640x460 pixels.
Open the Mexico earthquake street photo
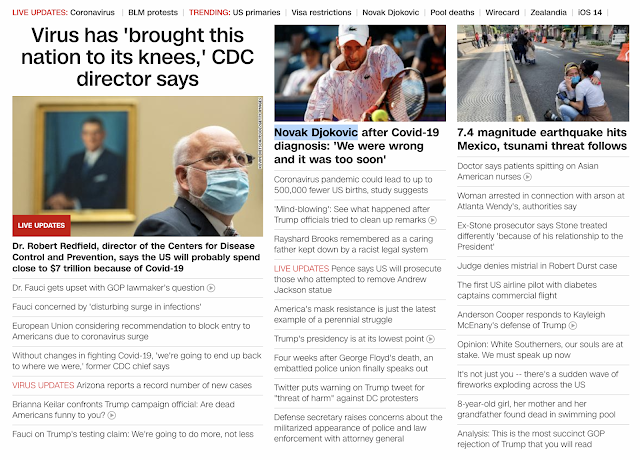pyautogui.click(x=543, y=73)
